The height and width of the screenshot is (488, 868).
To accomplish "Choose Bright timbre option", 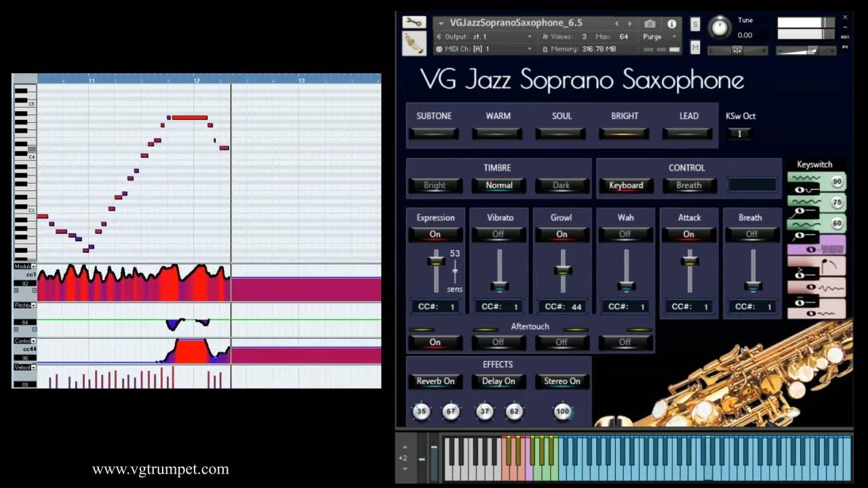I will tap(435, 185).
